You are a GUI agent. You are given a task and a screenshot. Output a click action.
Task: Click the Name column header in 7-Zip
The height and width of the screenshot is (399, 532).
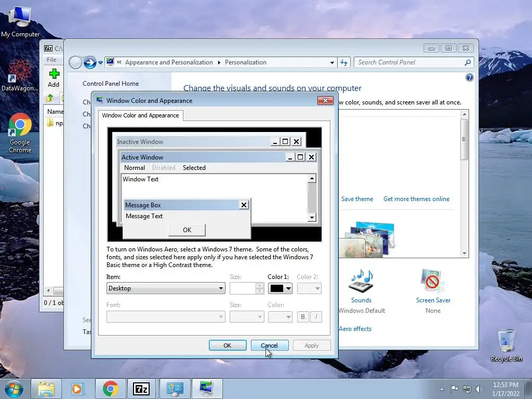[x=55, y=111]
